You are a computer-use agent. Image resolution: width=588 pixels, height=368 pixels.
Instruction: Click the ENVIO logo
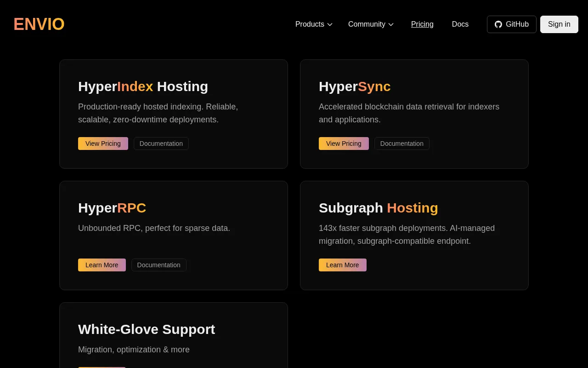click(39, 24)
